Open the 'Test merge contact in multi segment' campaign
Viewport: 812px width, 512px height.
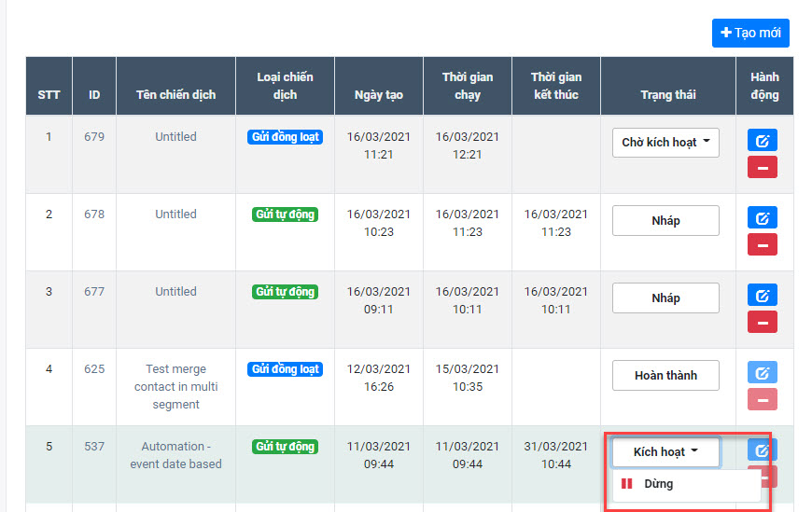pos(175,387)
